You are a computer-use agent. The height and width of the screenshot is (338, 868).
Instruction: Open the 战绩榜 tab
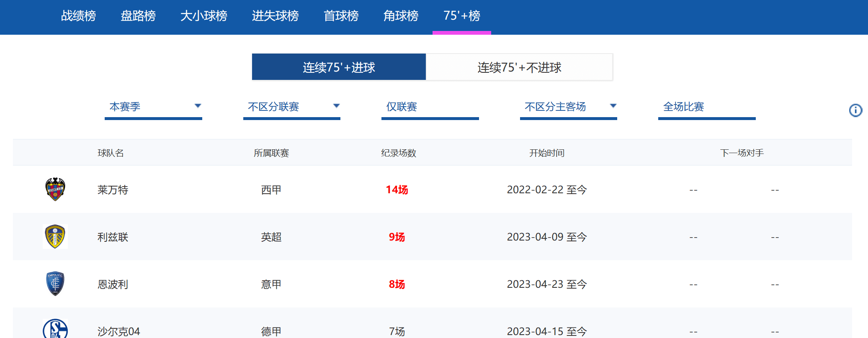pyautogui.click(x=78, y=16)
